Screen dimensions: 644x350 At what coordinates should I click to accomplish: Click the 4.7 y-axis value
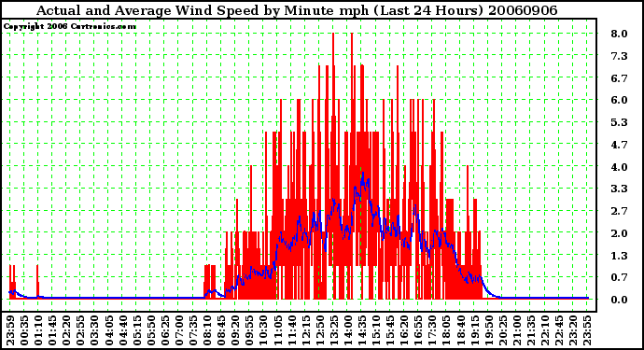(x=619, y=145)
